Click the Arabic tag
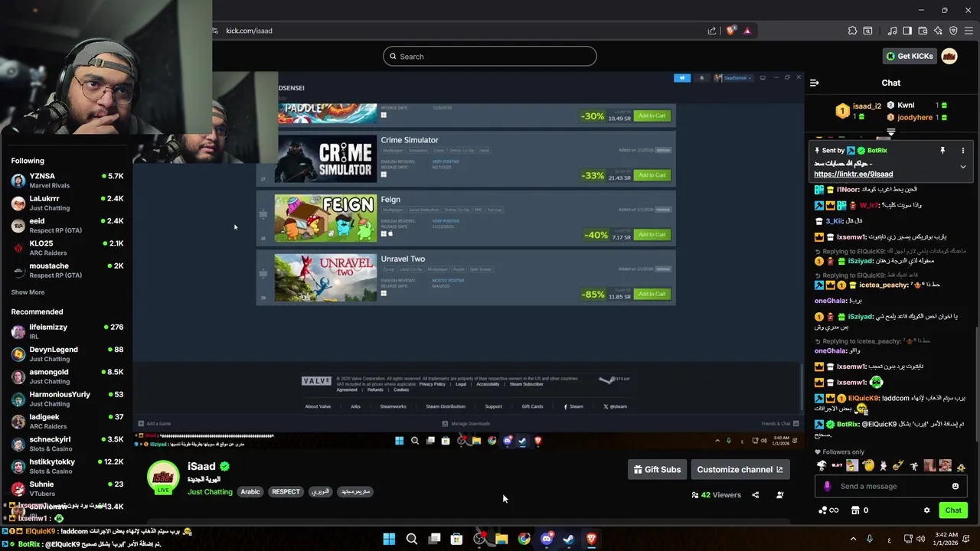Screen dimensions: 980x551 coord(250,491)
